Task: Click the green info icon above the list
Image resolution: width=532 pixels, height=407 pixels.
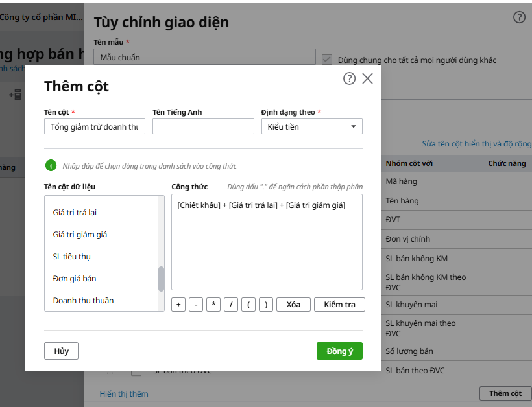Action: (51, 166)
